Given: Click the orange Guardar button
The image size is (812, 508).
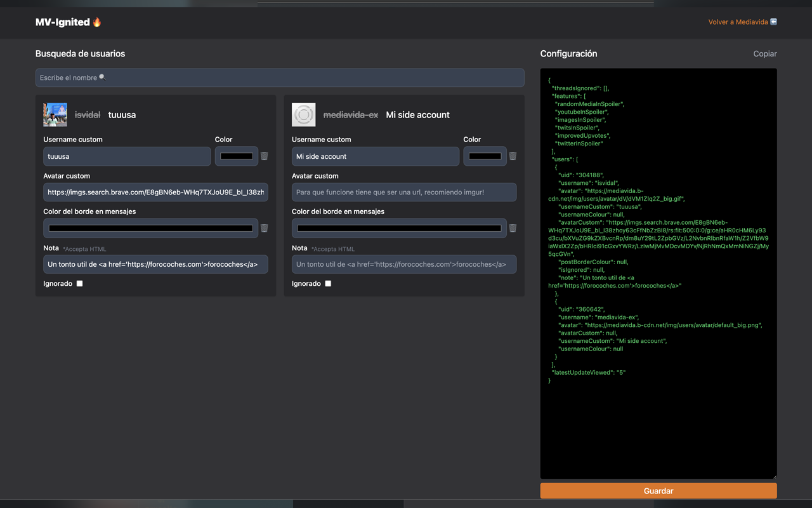Looking at the screenshot, I should [658, 491].
